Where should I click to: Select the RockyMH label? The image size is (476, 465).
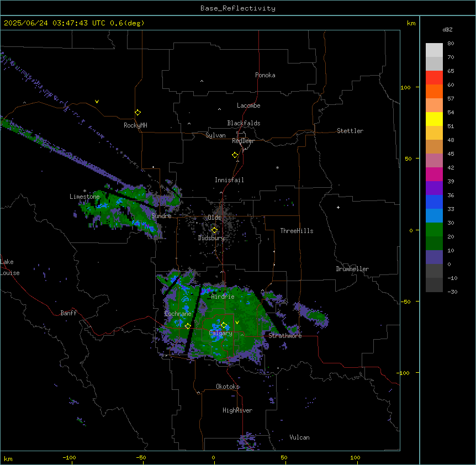pyautogui.click(x=135, y=125)
